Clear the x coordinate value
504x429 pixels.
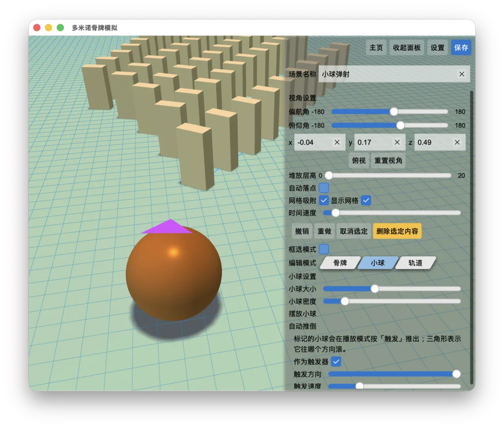[337, 142]
